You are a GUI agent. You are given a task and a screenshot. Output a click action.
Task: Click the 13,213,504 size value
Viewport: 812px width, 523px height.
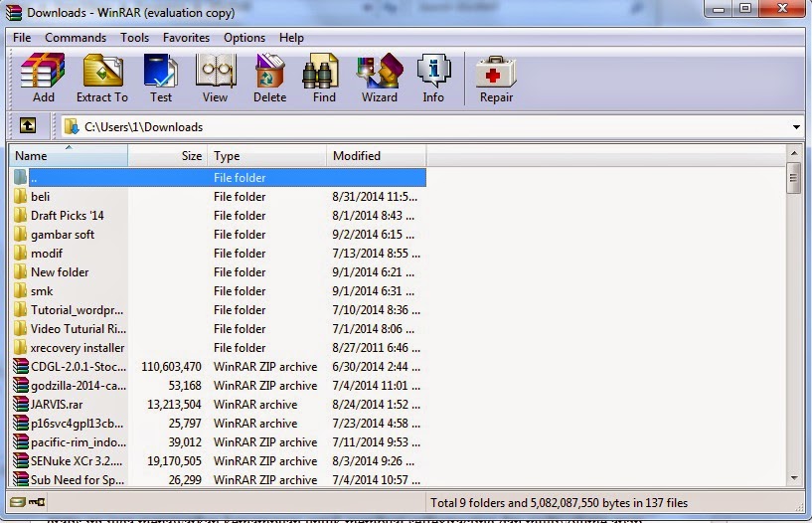[174, 405]
